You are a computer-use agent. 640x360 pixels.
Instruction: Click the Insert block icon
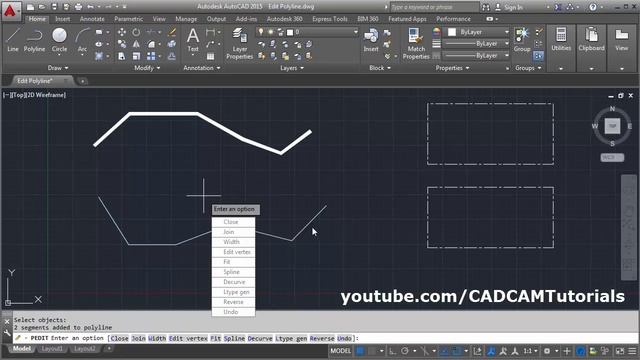click(x=371, y=40)
